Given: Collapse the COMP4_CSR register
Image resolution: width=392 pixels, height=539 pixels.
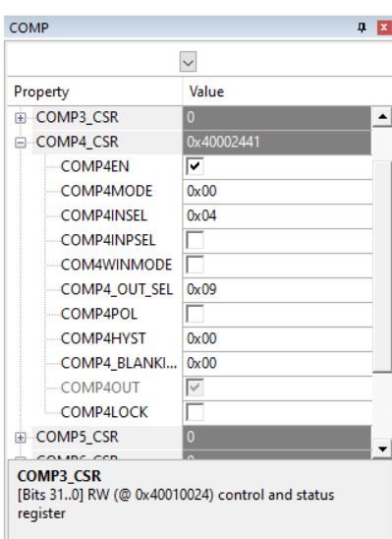Looking at the screenshot, I should [x=21, y=143].
